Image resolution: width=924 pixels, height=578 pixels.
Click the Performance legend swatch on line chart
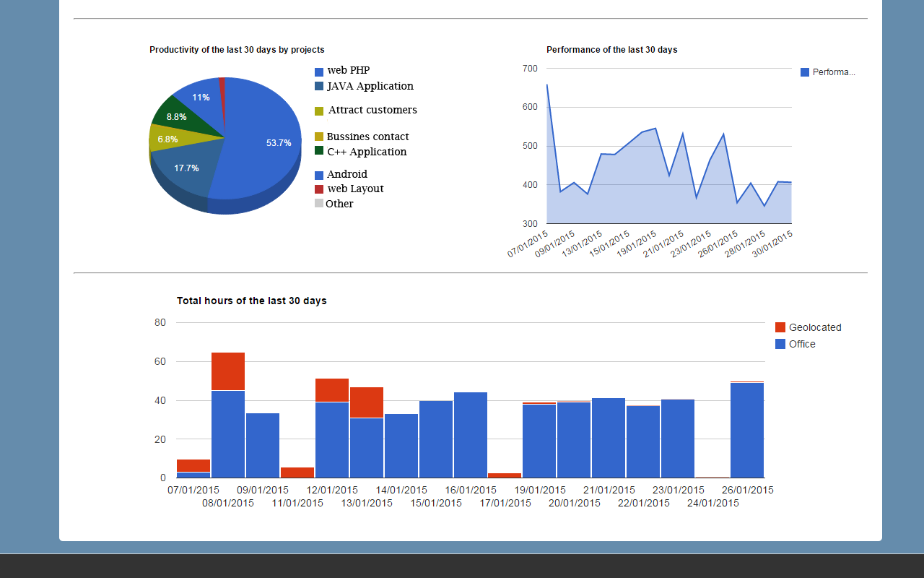tap(805, 72)
